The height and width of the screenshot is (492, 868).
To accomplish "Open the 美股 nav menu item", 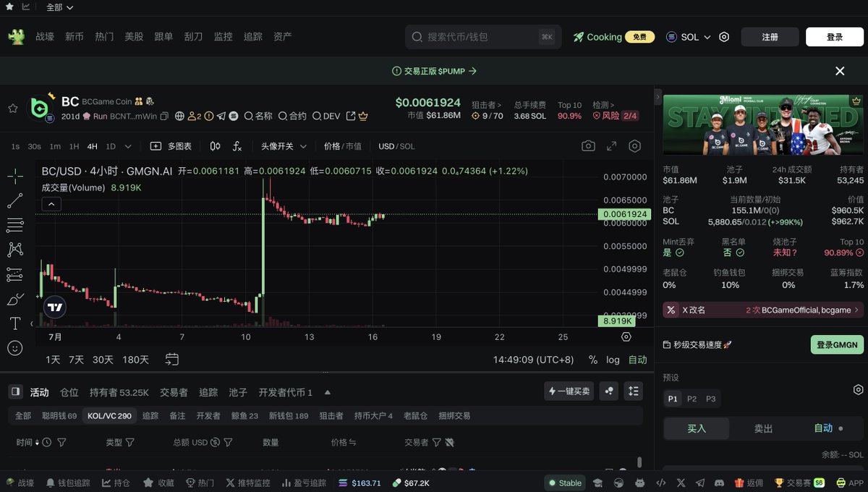I will click(x=134, y=37).
